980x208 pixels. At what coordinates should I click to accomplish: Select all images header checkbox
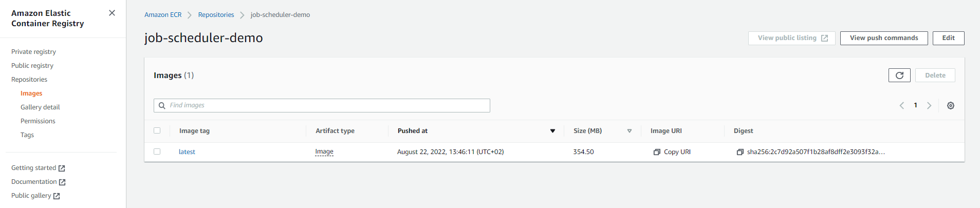(x=157, y=130)
